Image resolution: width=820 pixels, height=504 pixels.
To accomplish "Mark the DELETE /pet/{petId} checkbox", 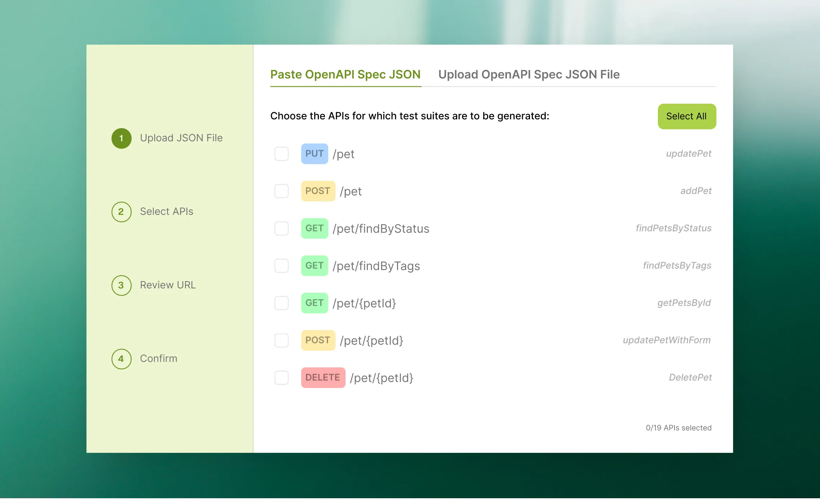I will (x=281, y=378).
